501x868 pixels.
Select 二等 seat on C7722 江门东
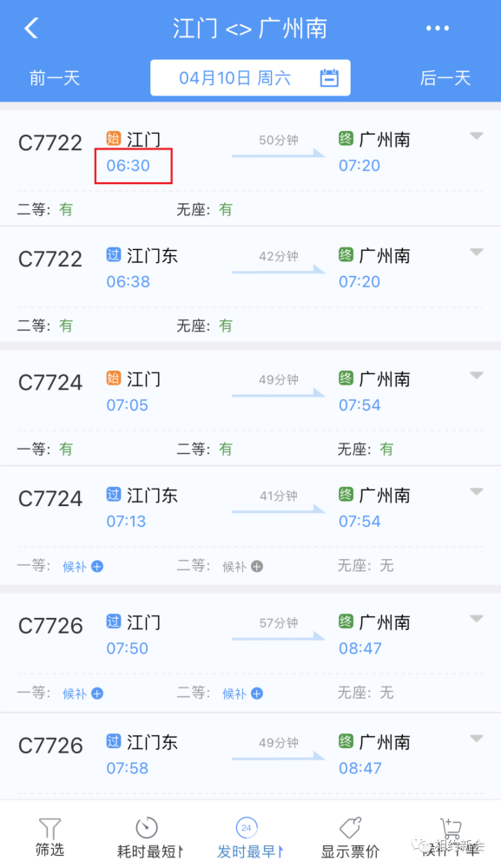45,325
